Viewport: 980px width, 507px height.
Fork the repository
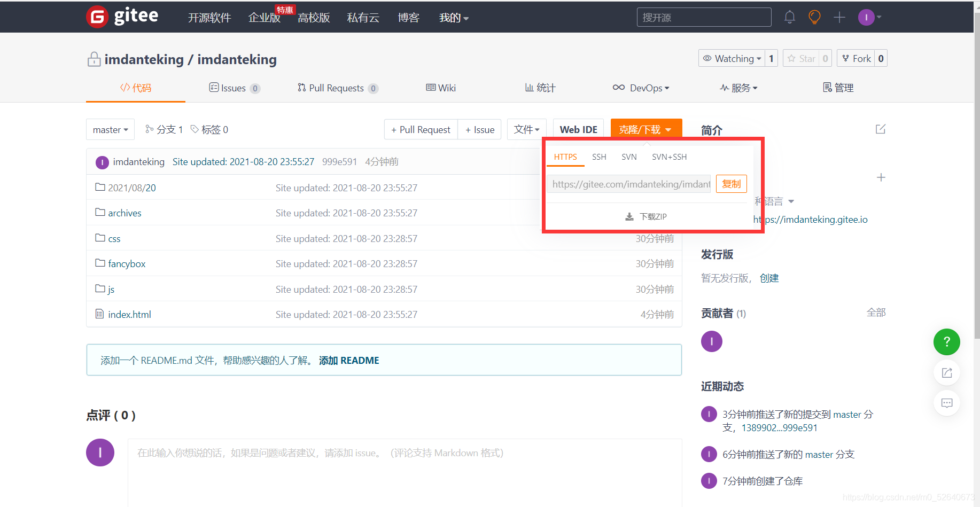[856, 58]
